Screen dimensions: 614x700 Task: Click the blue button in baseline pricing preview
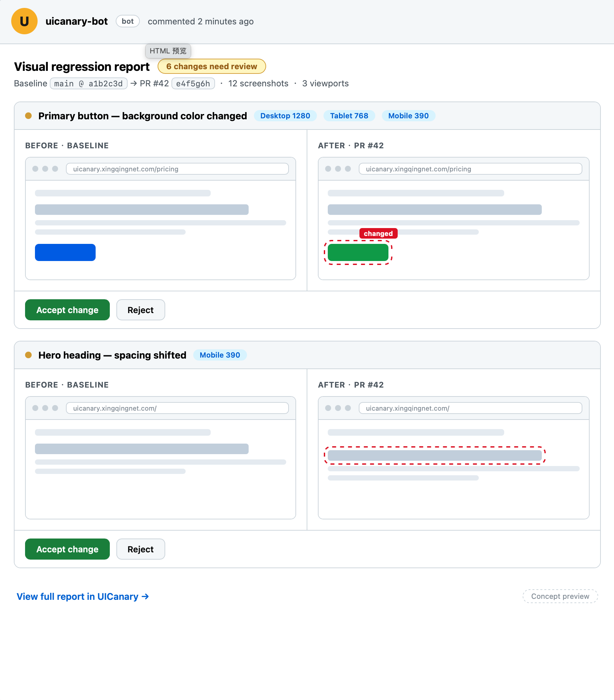(65, 252)
